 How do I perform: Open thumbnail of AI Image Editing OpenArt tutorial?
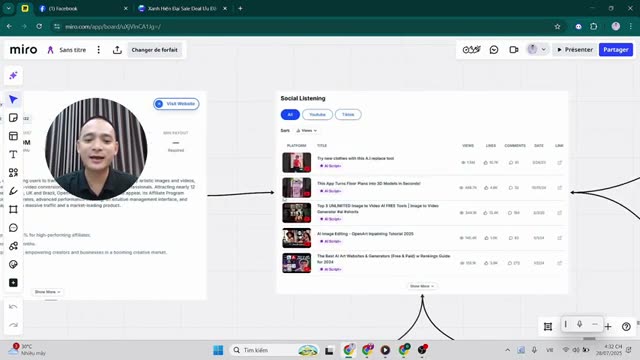297,238
